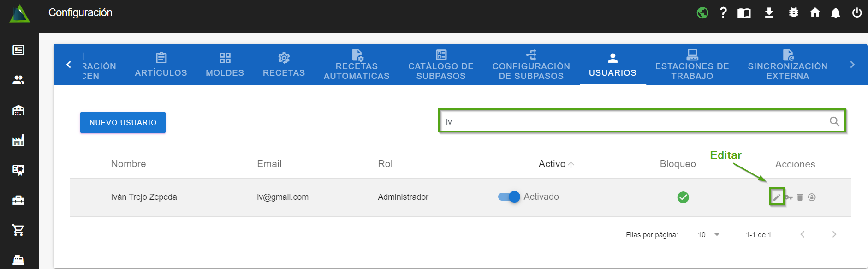Click the green Bloqueo check mark

(x=683, y=197)
